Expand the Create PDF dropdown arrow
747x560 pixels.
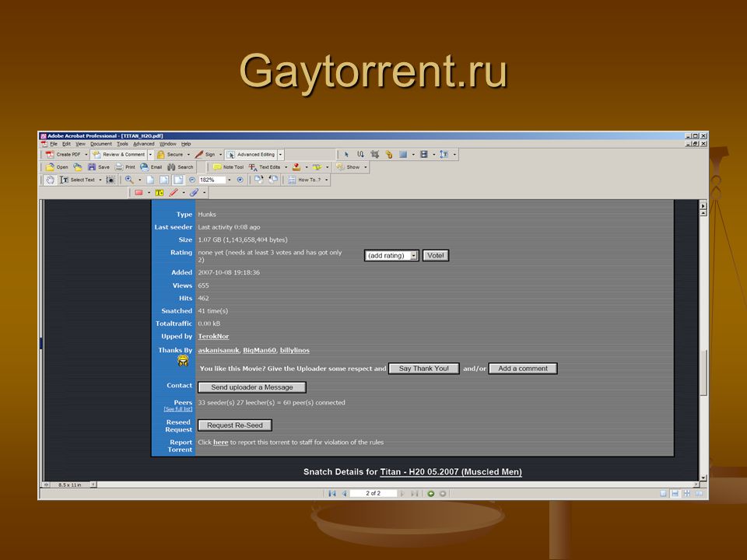(86, 154)
